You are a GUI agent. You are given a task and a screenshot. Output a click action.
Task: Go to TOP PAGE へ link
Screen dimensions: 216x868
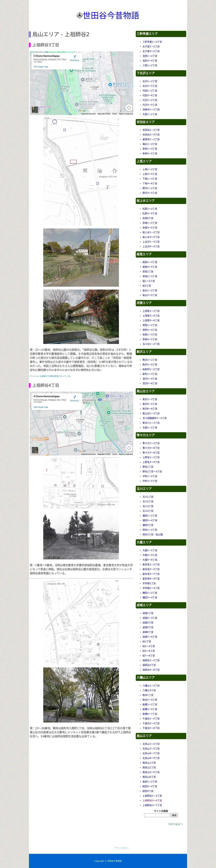176,824
